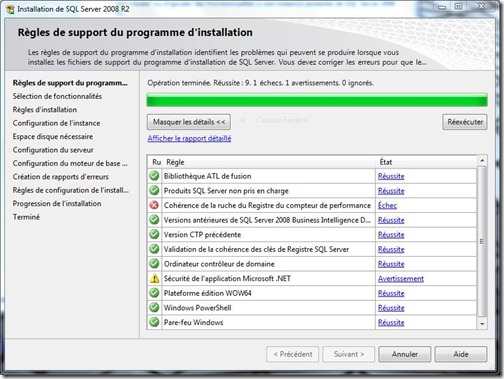Select rule text Pare-feu Windows
Screen dimensions: 504x379
pos(193,323)
